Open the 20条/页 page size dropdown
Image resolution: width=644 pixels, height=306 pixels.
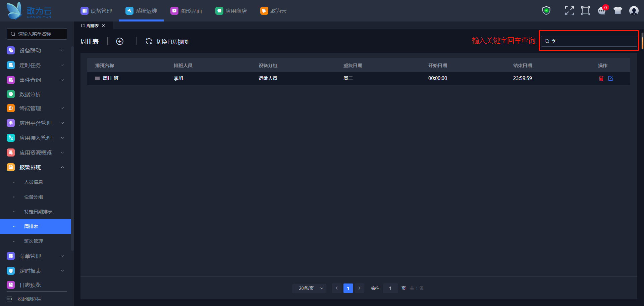click(309, 288)
